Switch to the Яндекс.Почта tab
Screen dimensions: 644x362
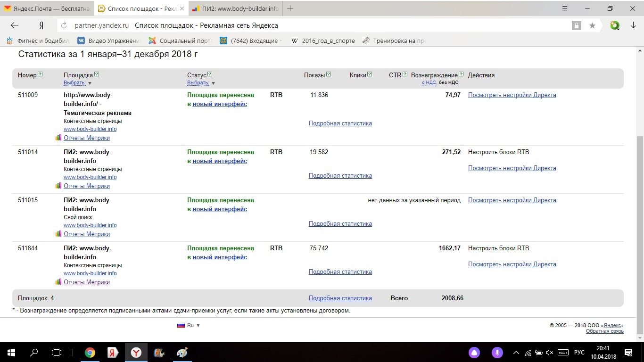47,8
